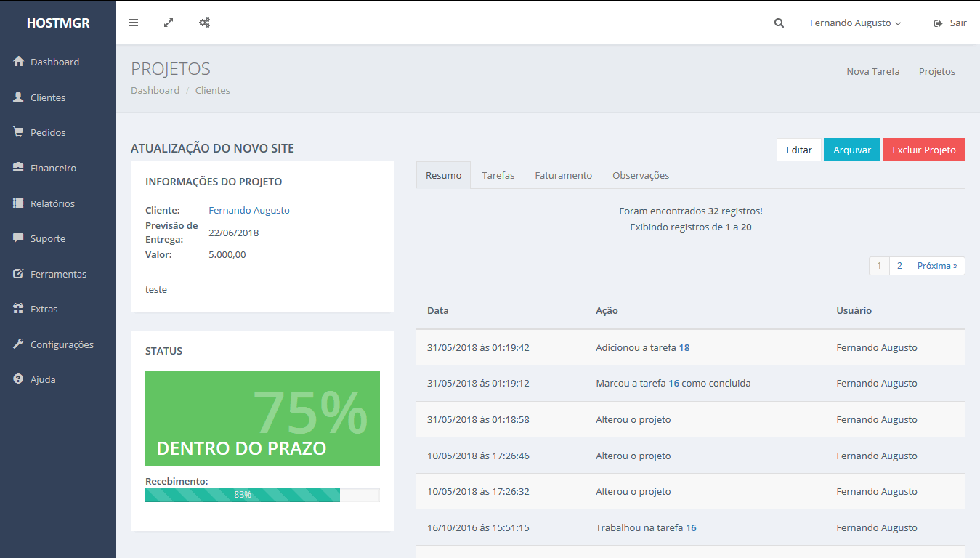Toggle fullscreen with the expand arrows icon
980x558 pixels.
point(169,23)
